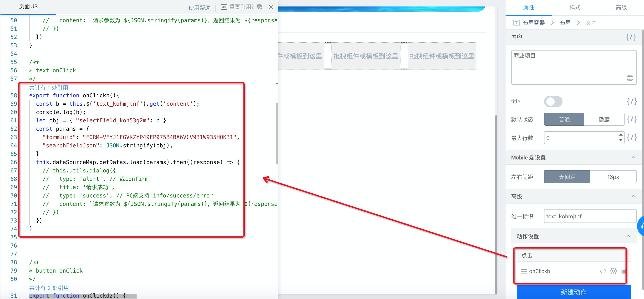644x299 pixels.
Task: Click the blue floating assistant icon at right edge
Action: pos(641,226)
